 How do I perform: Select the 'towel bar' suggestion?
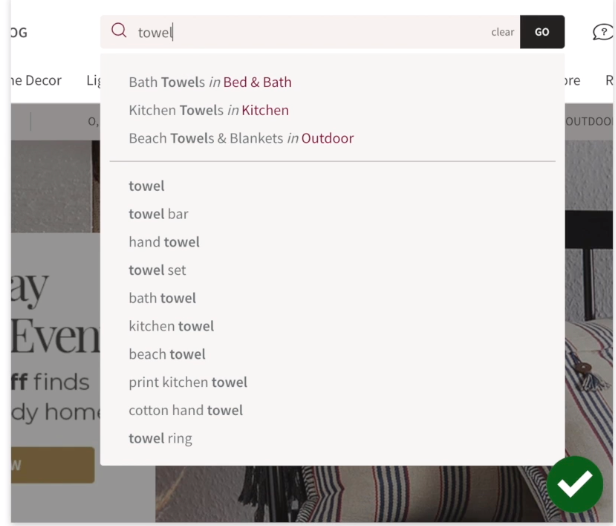[158, 214]
